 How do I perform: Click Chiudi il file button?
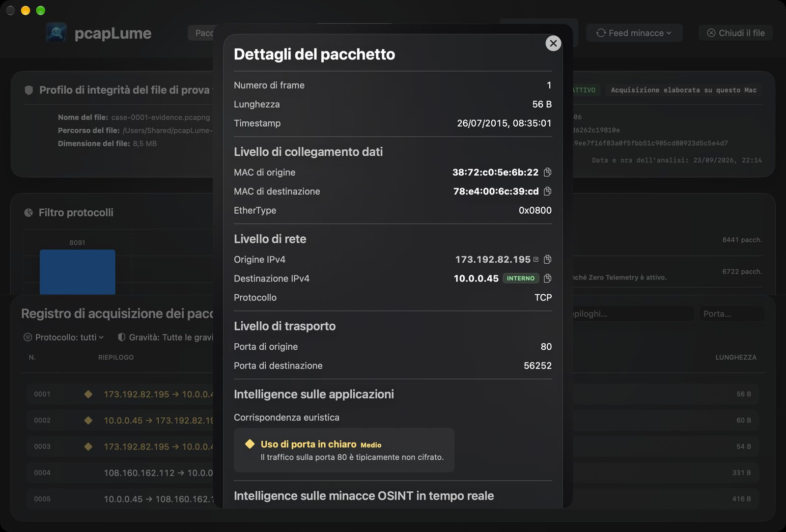point(736,33)
